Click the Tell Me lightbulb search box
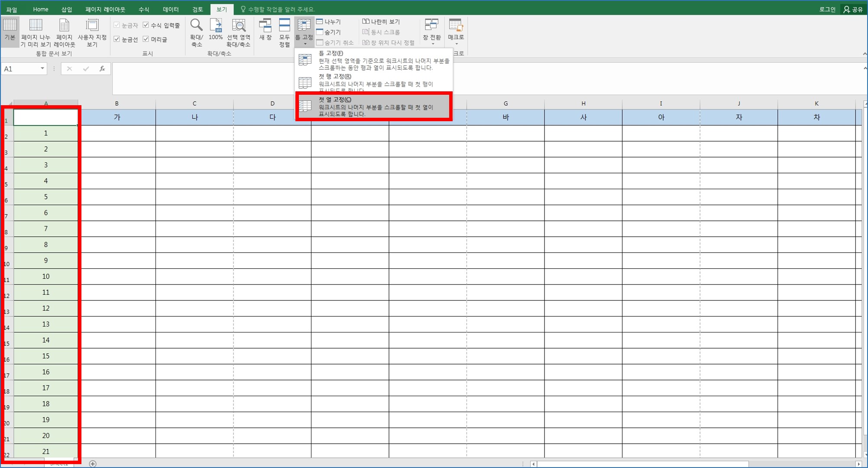Image resolution: width=868 pixels, height=468 pixels. pos(278,9)
